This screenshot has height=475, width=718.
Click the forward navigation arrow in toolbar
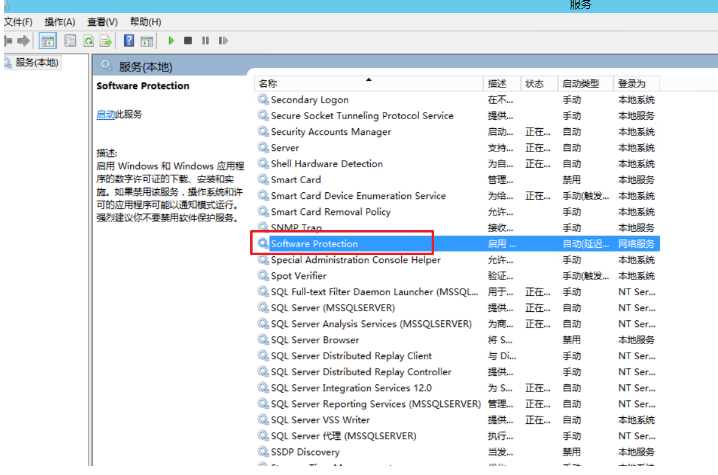pos(23,41)
